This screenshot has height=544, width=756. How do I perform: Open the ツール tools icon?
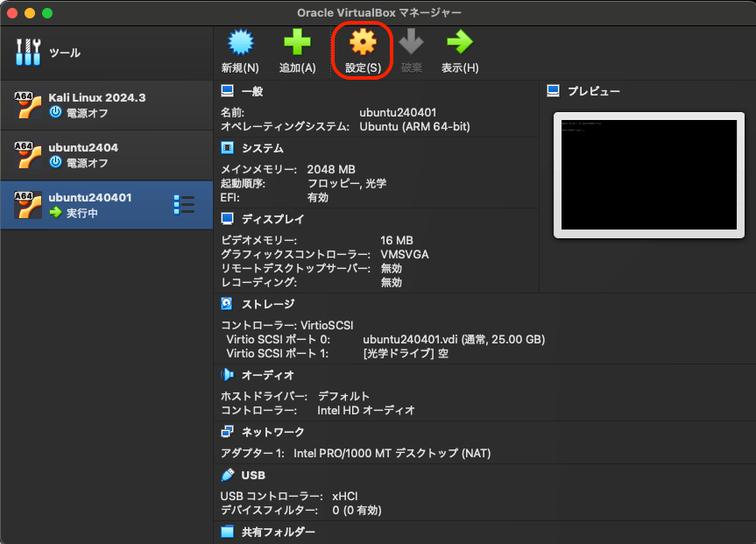coord(28,52)
